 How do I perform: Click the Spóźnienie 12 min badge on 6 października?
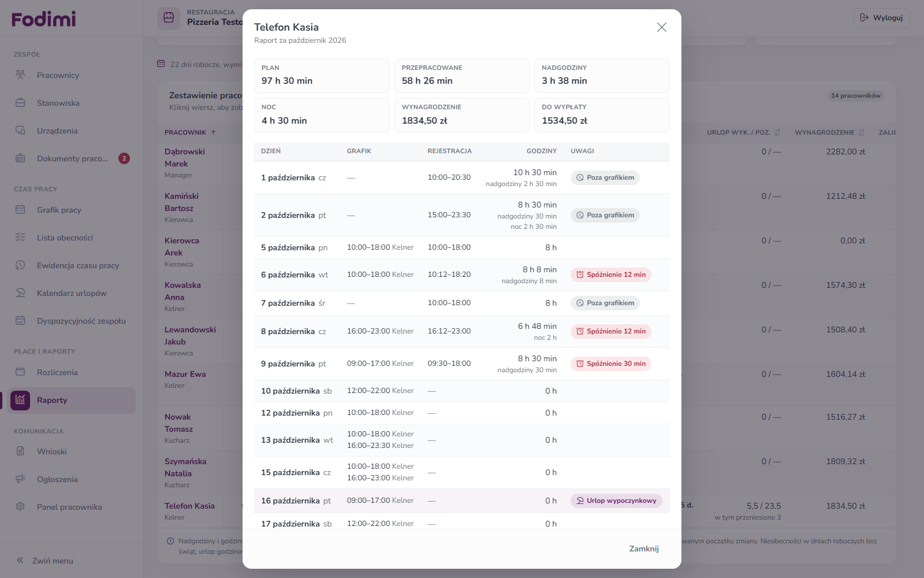click(x=610, y=275)
